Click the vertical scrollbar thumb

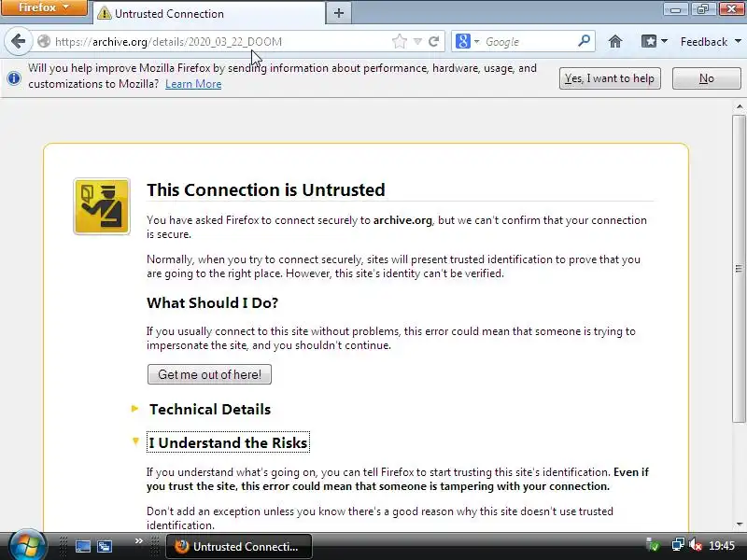(739, 269)
